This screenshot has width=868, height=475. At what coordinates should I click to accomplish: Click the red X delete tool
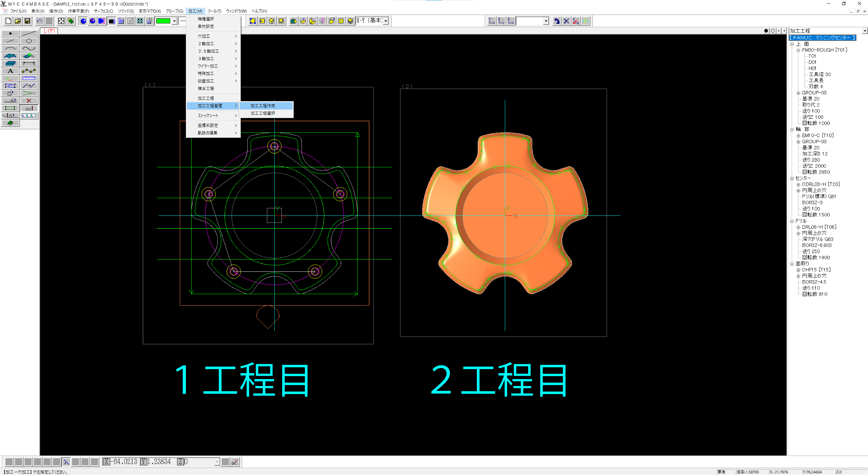29,101
